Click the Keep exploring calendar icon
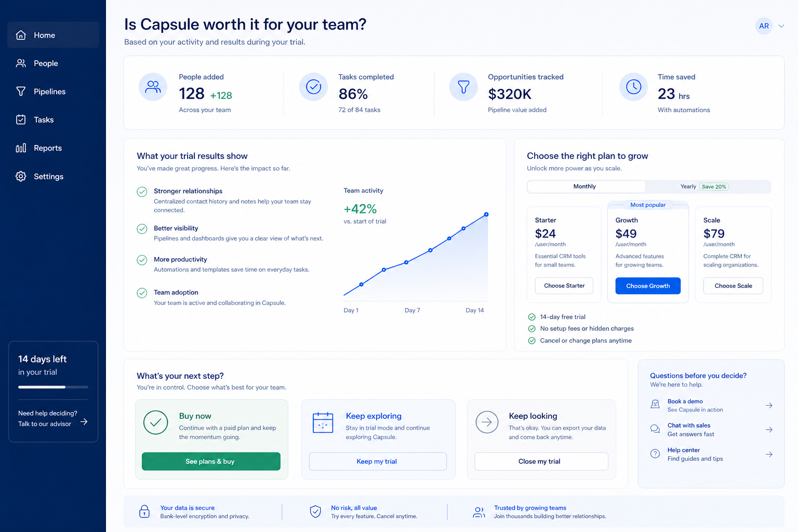Screen dimensions: 798x532 (323, 422)
